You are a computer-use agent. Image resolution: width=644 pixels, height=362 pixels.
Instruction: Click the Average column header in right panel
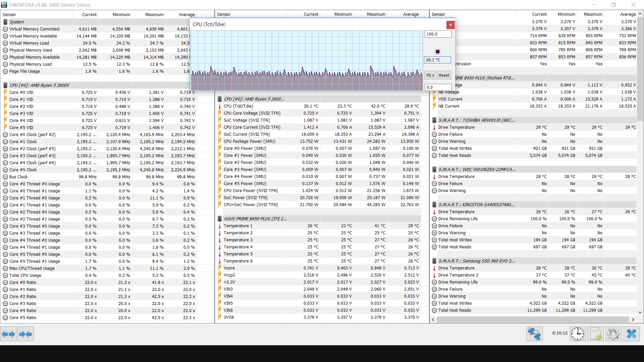tap(621, 14)
